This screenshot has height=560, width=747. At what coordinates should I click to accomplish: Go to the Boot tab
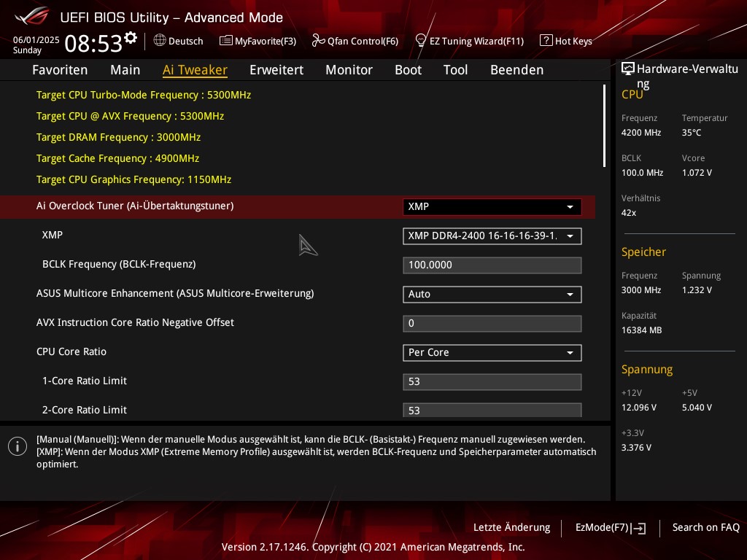(x=408, y=70)
